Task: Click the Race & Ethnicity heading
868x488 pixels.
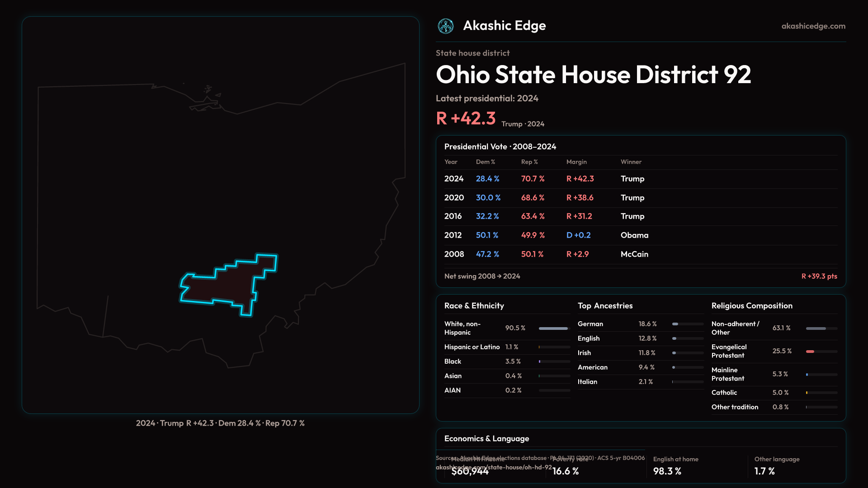Action: coord(474,306)
